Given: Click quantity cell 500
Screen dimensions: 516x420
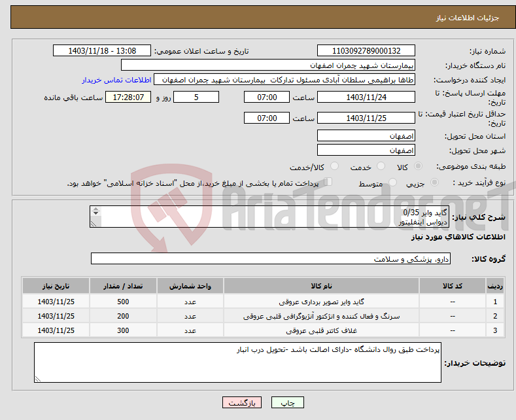Looking at the screenshot, I should pyautogui.click(x=123, y=302).
